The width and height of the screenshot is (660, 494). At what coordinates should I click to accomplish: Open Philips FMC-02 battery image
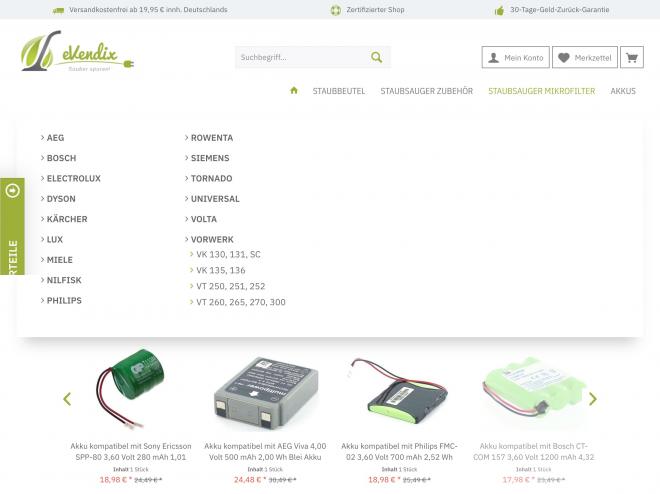399,392
